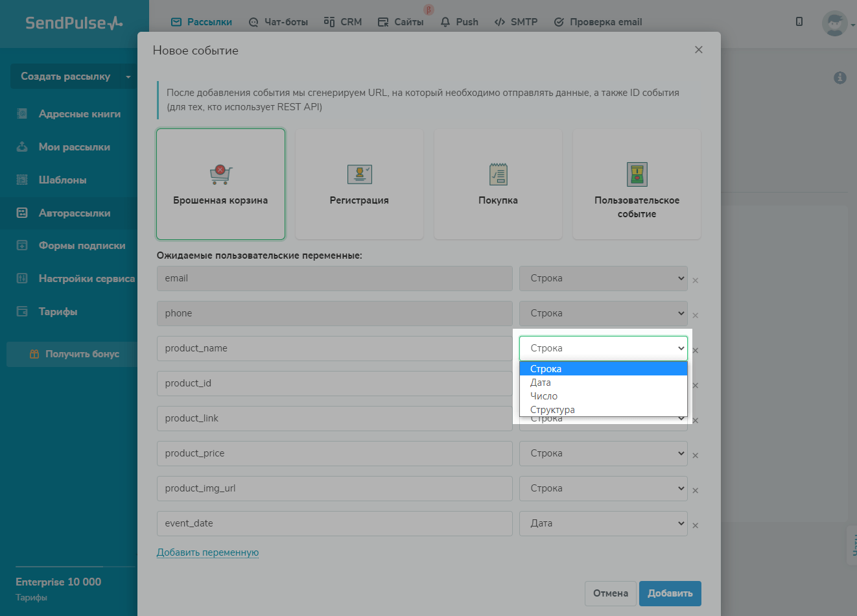Open the mobile device icon in header
The height and width of the screenshot is (616, 857).
coord(799,21)
